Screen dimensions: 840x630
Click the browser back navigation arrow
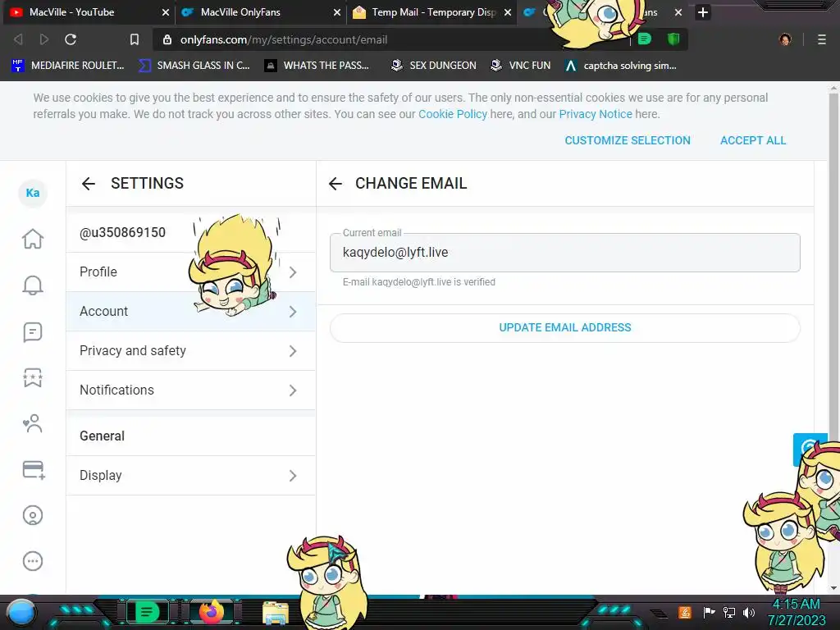[18, 39]
